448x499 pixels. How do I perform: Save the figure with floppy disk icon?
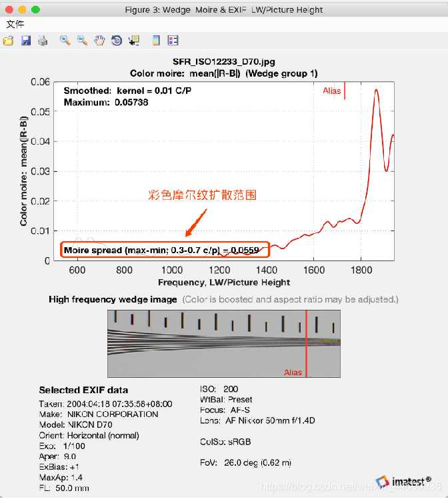point(26,41)
